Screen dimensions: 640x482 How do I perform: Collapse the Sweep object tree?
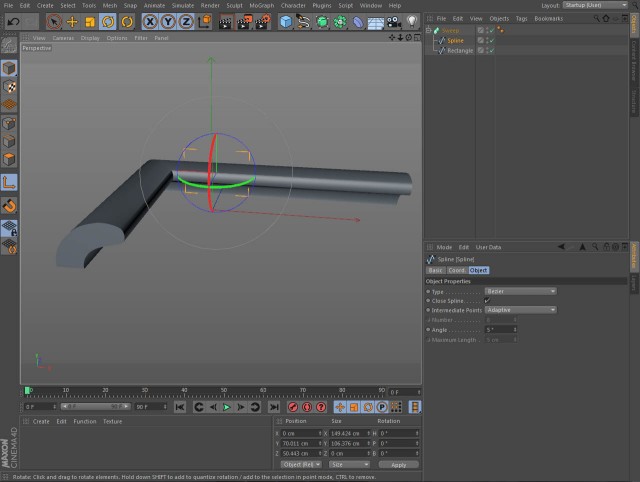tap(429, 31)
